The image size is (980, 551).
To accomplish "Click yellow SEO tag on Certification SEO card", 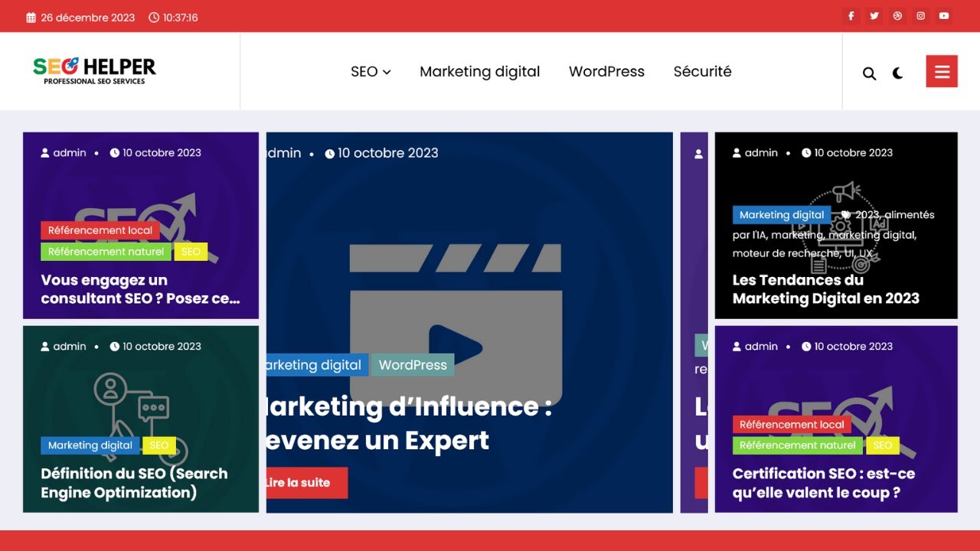I will [883, 445].
